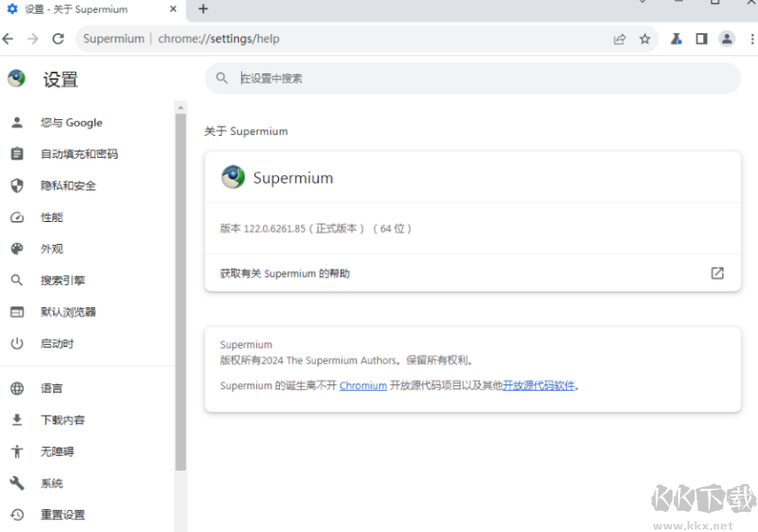Click the magnifier icon in settings search
The image size is (758, 532).
[221, 78]
